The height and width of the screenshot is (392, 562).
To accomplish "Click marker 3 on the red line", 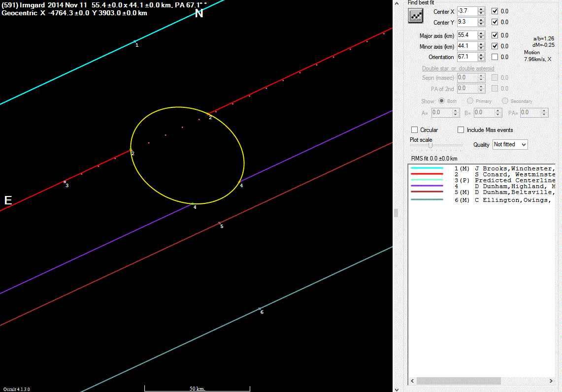I will (x=65, y=182).
